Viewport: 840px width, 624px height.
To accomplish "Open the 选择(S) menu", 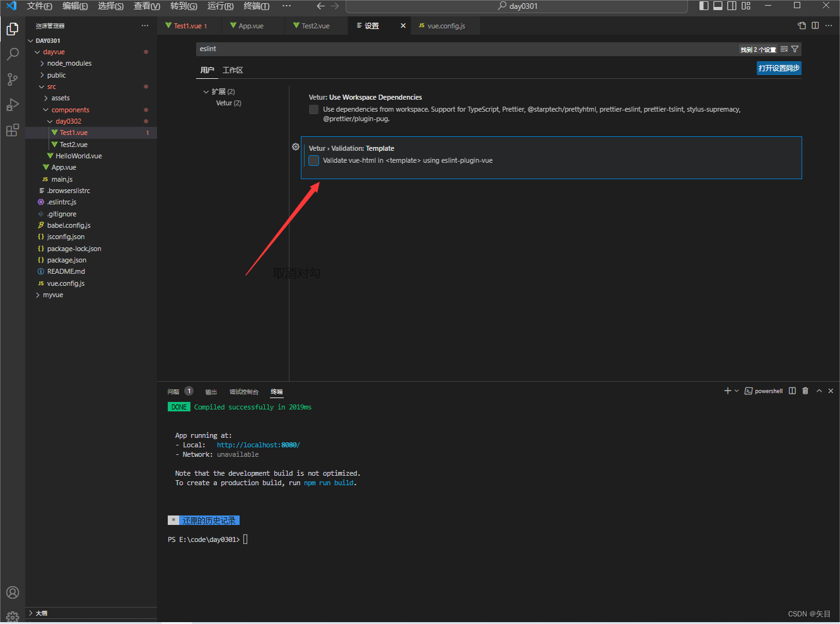I will point(111,6).
